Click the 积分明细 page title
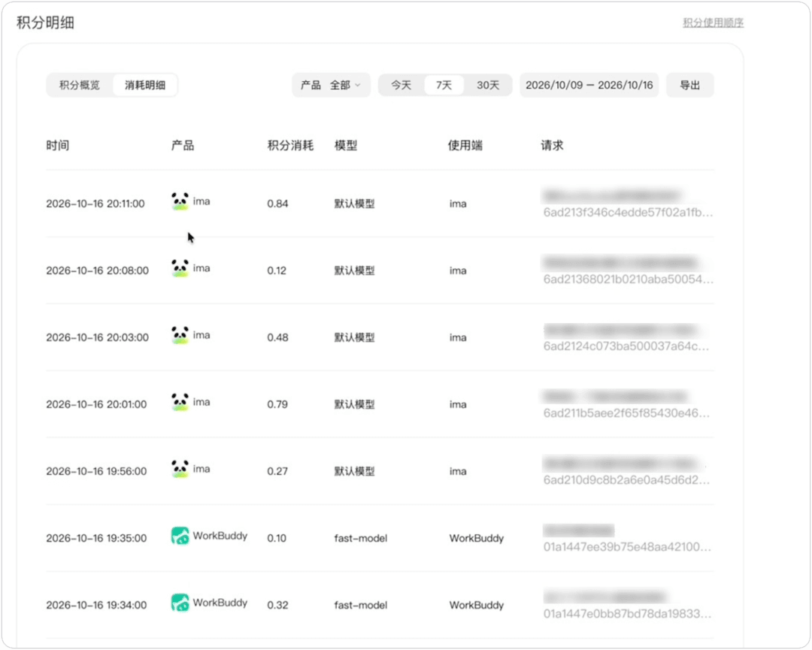This screenshot has height=650, width=812. [46, 23]
